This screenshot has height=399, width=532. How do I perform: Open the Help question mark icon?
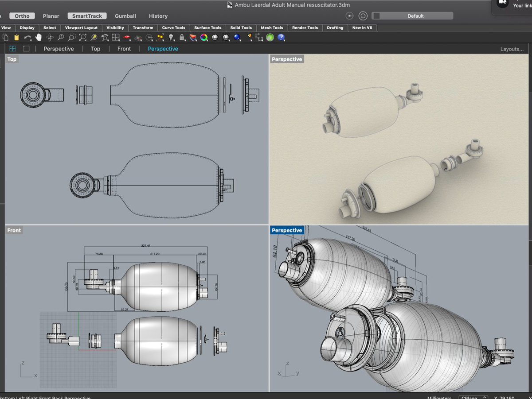pyautogui.click(x=281, y=38)
